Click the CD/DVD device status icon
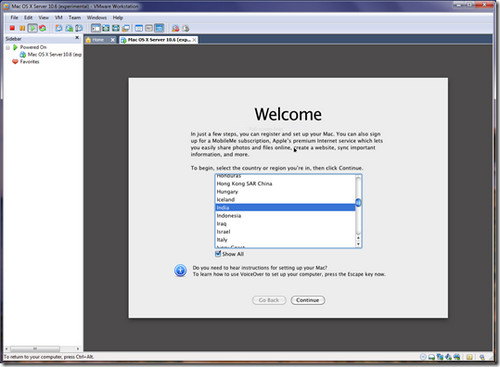 (x=423, y=357)
